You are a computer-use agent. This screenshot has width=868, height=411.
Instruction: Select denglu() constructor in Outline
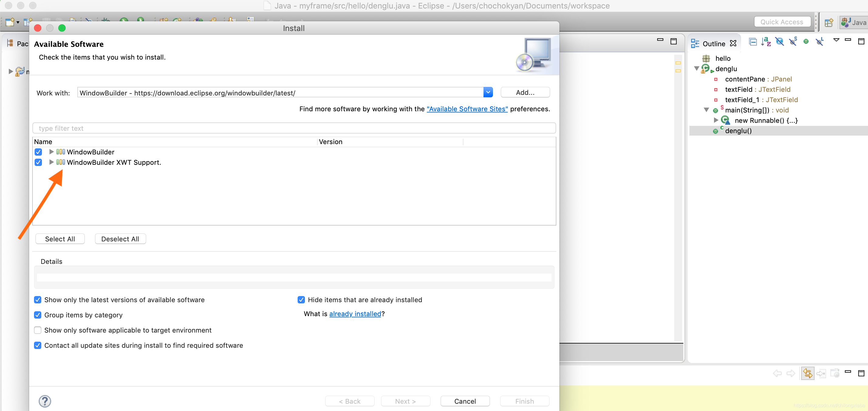738,131
